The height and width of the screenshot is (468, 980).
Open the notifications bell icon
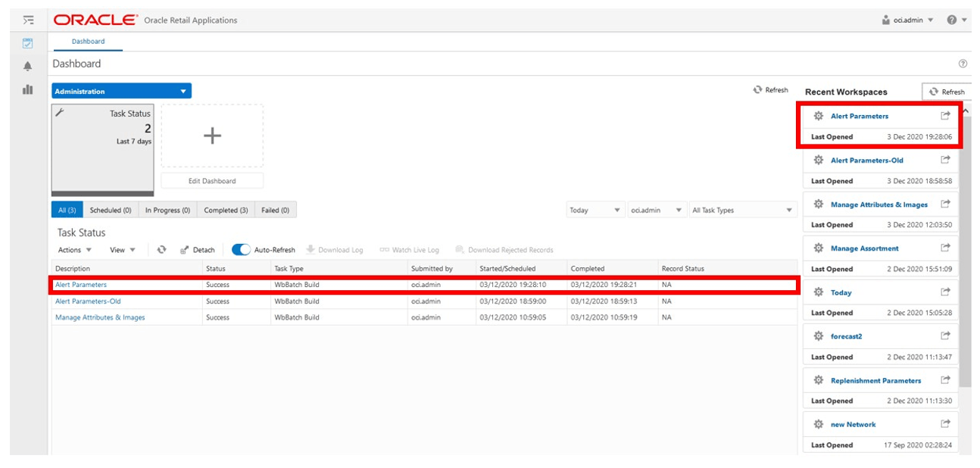point(28,67)
